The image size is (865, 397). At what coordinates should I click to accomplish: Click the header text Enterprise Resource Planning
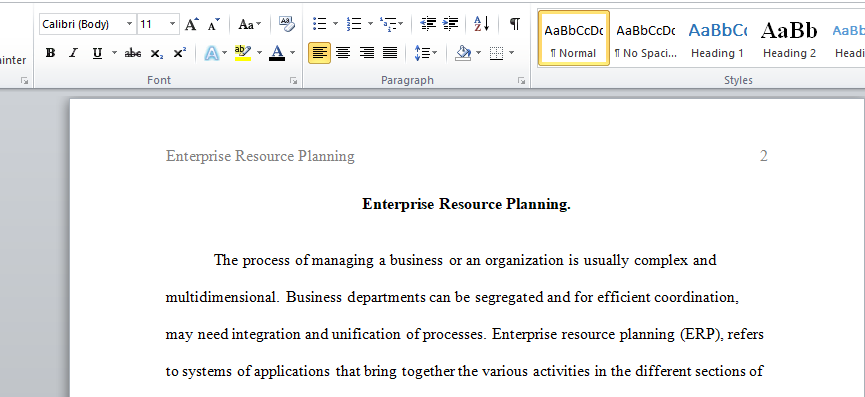coord(260,157)
